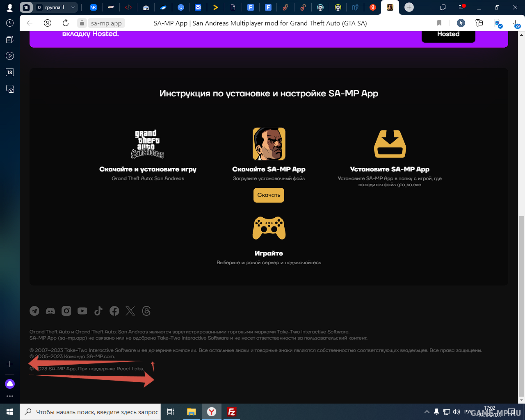The height and width of the screenshot is (420, 525).
Task: Open the sidebar tab counter showing 18
Action: click(10, 72)
